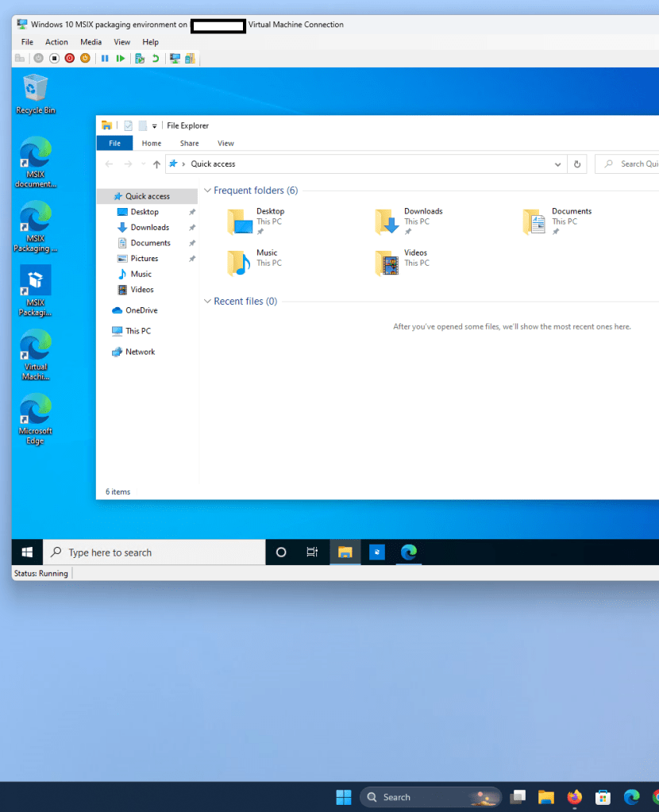Viewport: 659px width, 812px height.
Task: Send Ctrl+Alt+Delete using the VM toolbar icon
Action: tap(19, 57)
